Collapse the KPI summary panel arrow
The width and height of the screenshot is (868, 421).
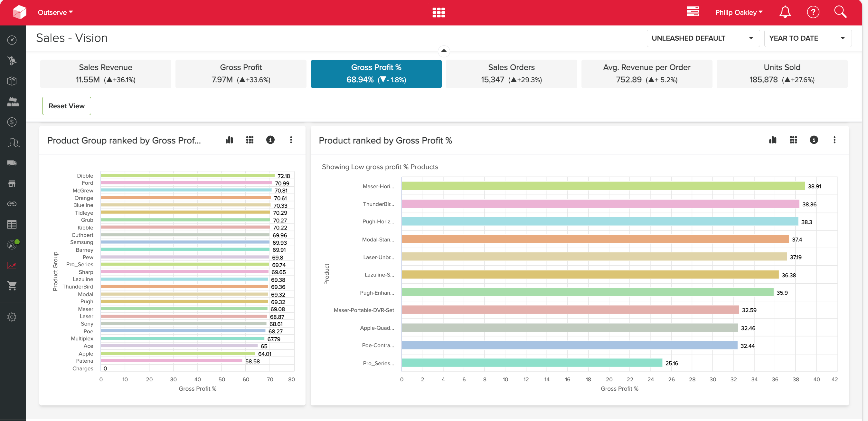point(444,51)
